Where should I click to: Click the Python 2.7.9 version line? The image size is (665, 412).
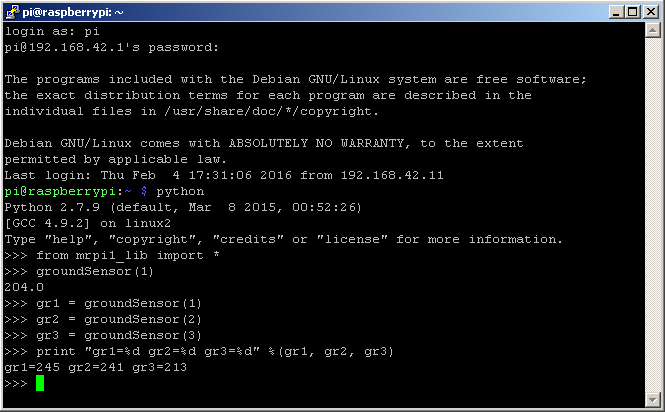tap(180, 207)
